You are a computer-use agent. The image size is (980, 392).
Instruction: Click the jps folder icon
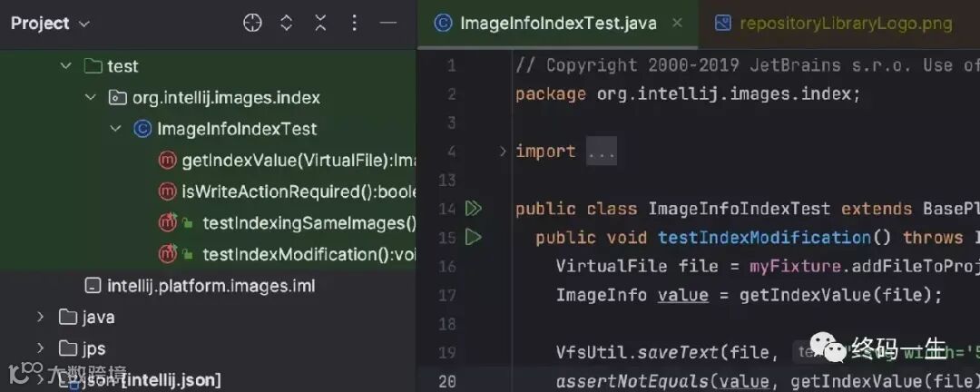pos(67,348)
